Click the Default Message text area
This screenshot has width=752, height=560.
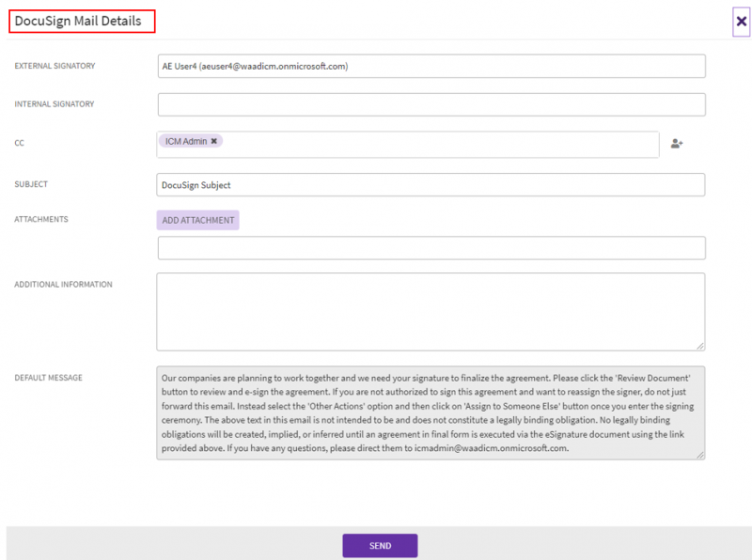(431, 412)
